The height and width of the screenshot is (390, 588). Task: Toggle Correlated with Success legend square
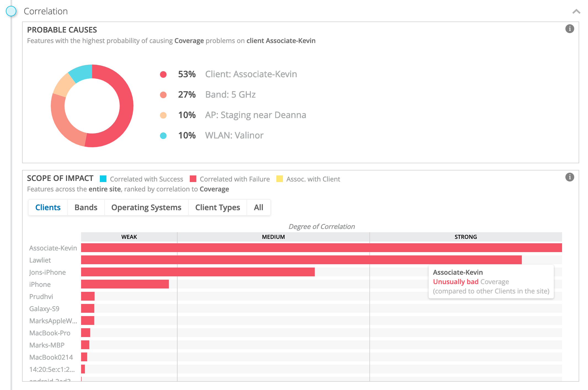103,179
